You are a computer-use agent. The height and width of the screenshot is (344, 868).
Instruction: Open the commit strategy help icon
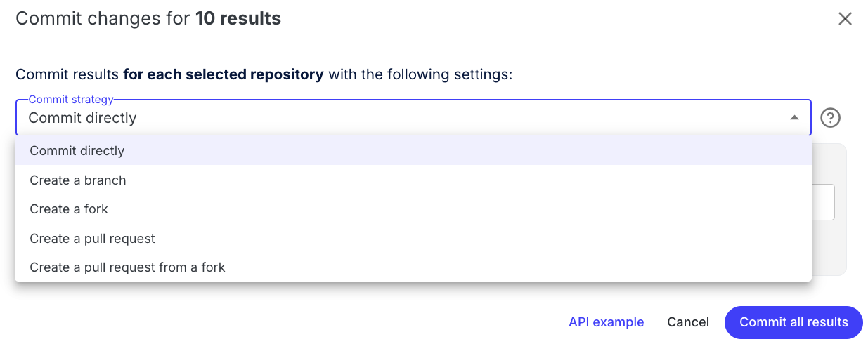pos(831,118)
